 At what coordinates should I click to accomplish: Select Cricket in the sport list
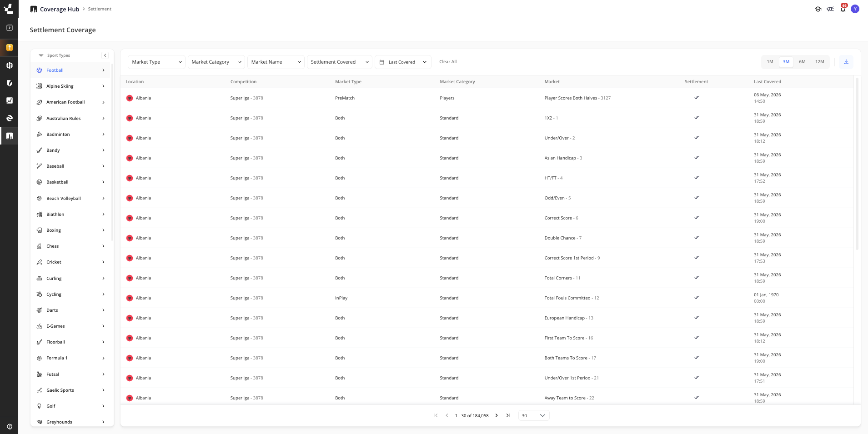70,262
